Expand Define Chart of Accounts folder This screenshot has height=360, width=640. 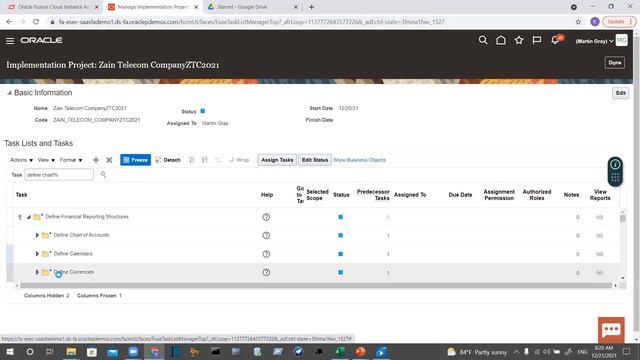click(37, 236)
